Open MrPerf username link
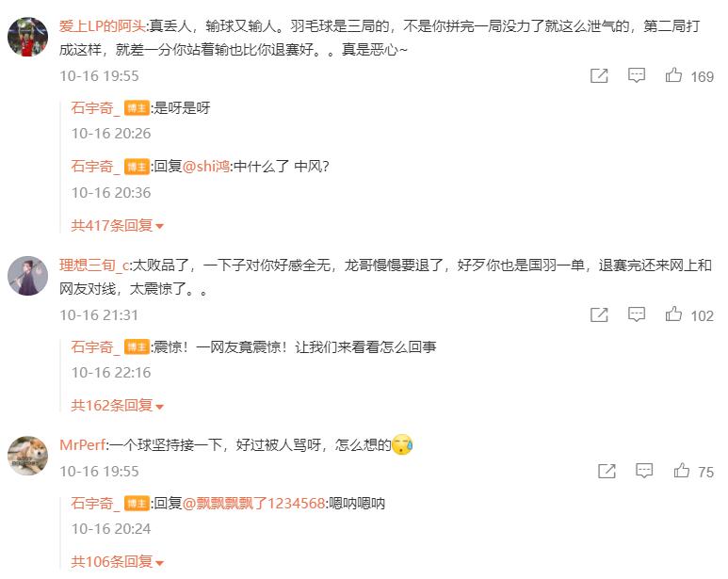 pyautogui.click(x=83, y=445)
